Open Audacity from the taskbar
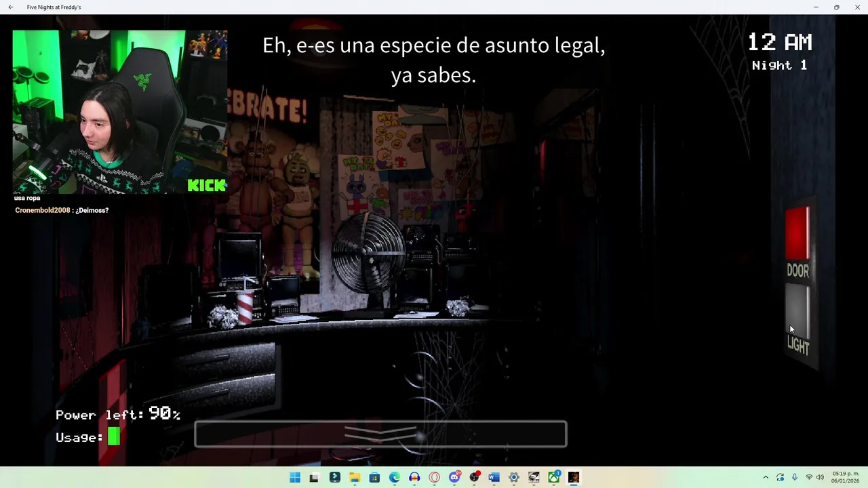Viewport: 868px width, 488px height. (414, 477)
